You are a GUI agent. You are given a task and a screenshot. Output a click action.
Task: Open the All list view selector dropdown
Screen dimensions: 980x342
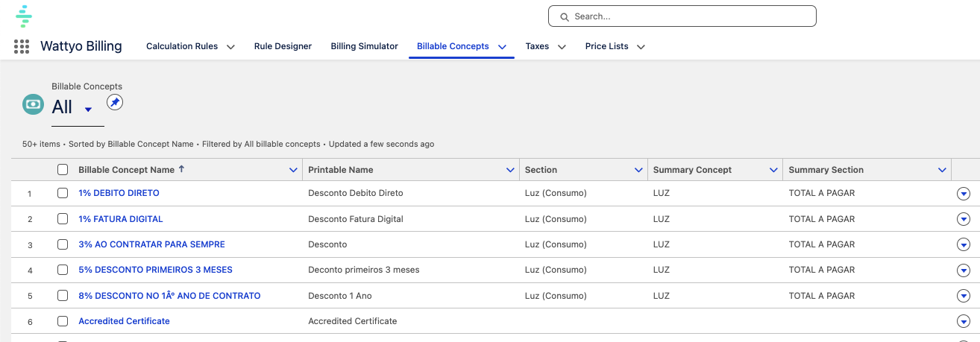(x=88, y=110)
